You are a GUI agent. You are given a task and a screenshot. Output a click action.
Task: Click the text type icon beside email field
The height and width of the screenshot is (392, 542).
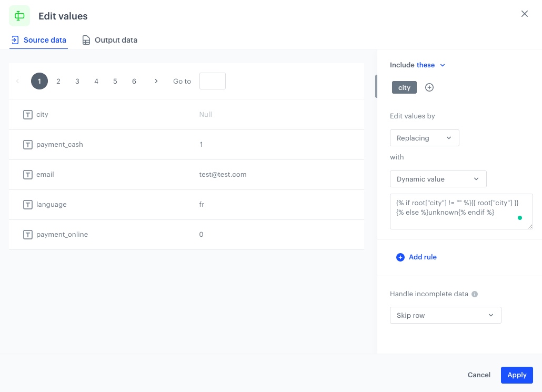point(28,174)
